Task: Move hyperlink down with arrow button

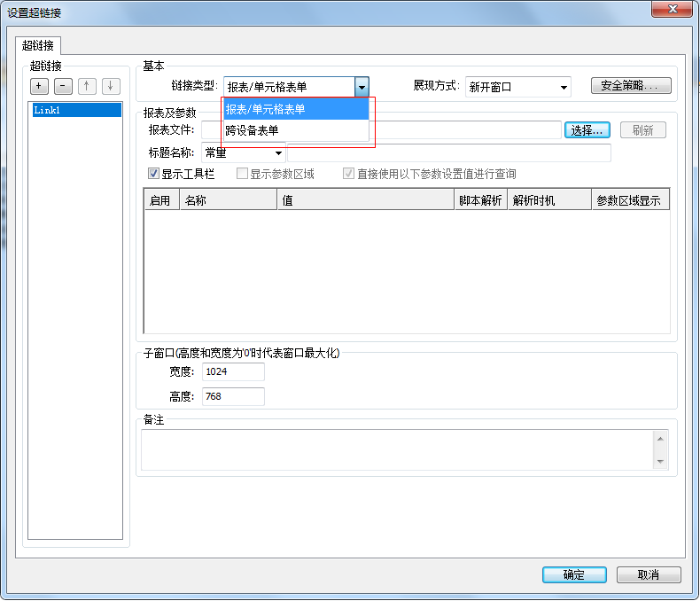Action: click(110, 86)
